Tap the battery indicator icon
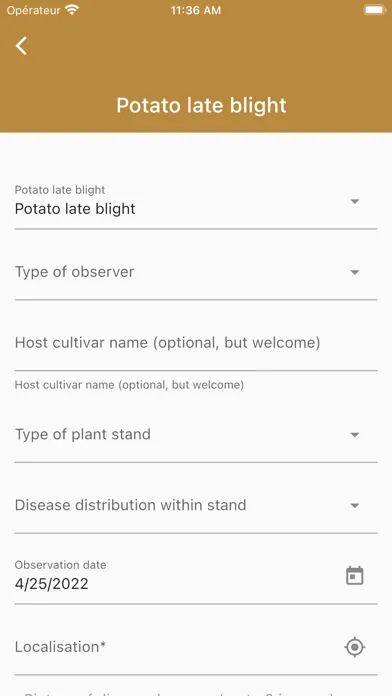 click(x=374, y=10)
